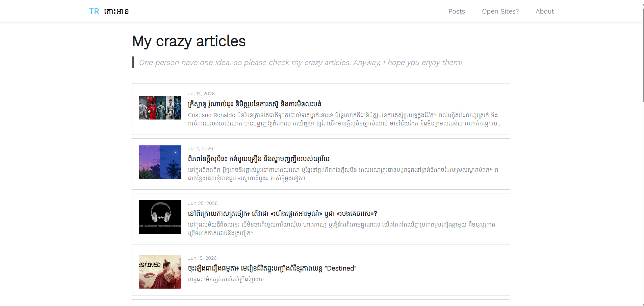Click the excerpt under the Jul 4 article
The width and height of the screenshot is (644, 306).
point(343,174)
